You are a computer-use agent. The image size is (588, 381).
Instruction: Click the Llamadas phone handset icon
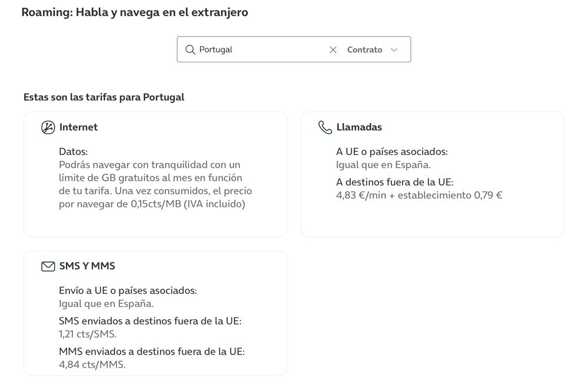pos(325,127)
